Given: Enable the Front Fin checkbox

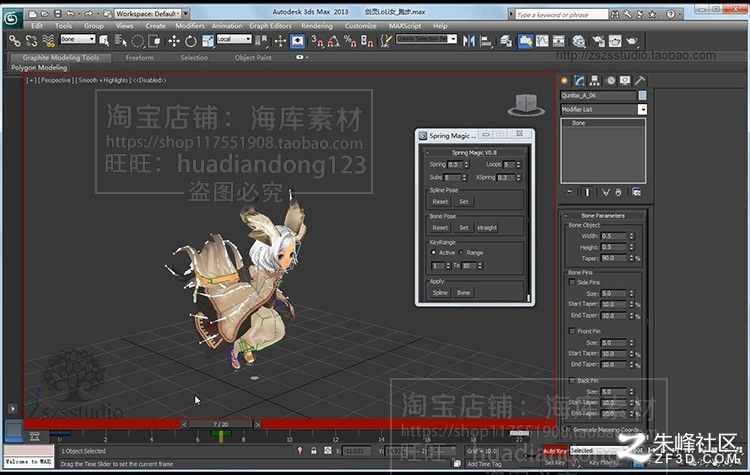Looking at the screenshot, I should [572, 331].
